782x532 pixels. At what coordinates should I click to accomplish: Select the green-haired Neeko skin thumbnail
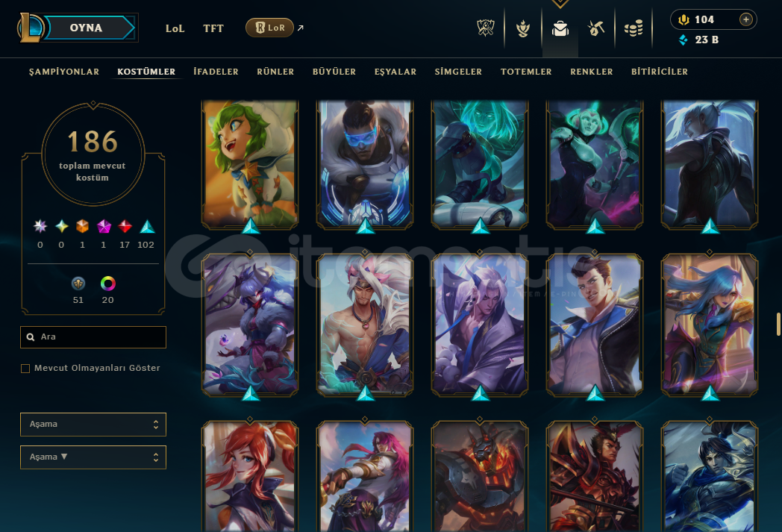250,163
